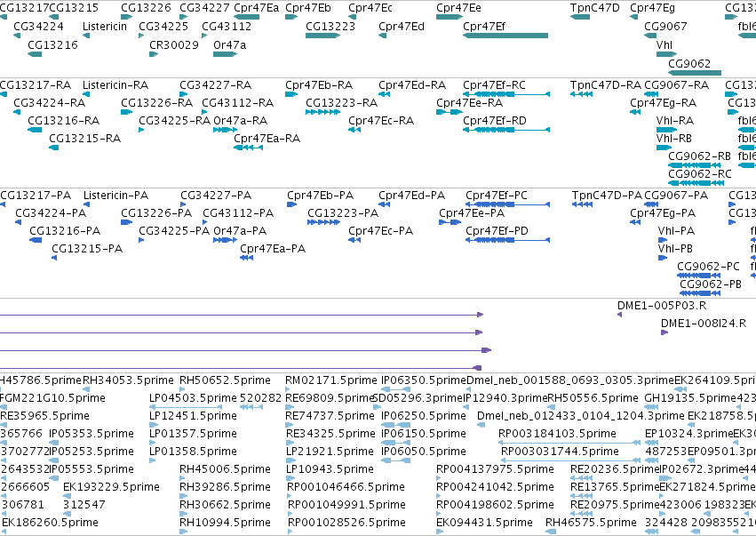The height and width of the screenshot is (536, 756).
Task: Click protein Cpr47Ef-PD
Action: coord(507,240)
